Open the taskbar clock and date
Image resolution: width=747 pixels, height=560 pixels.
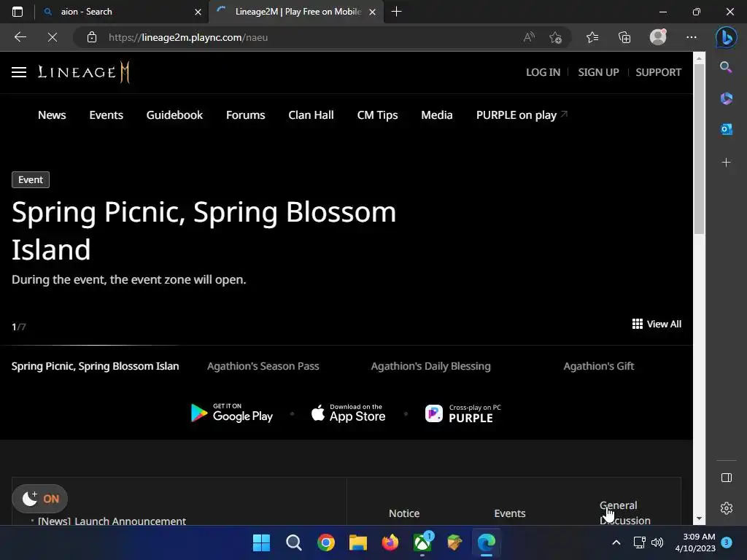coord(695,542)
